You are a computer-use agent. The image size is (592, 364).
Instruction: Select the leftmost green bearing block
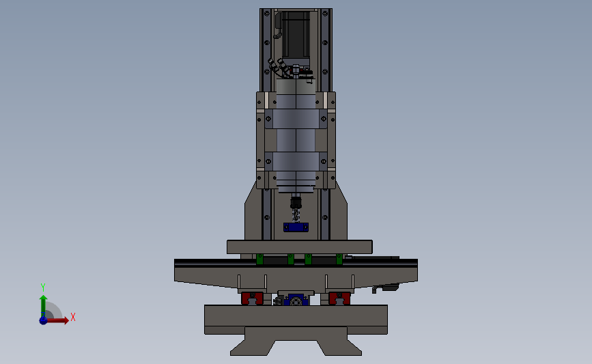pos(259,260)
